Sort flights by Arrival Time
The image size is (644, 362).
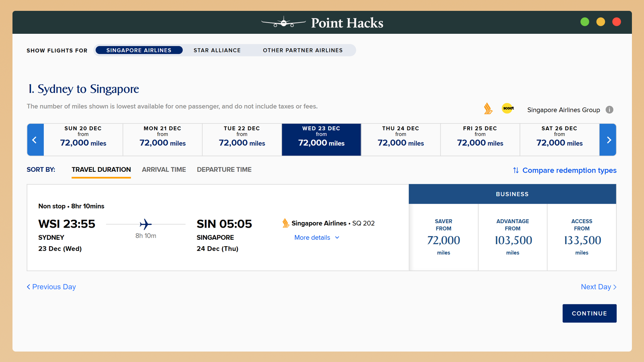coord(164,170)
